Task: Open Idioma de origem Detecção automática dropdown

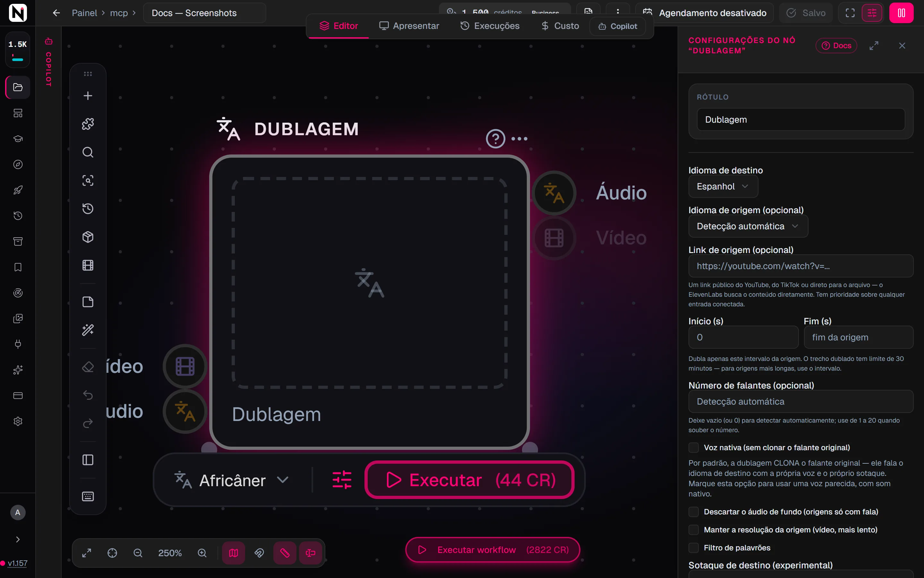Action: point(748,226)
